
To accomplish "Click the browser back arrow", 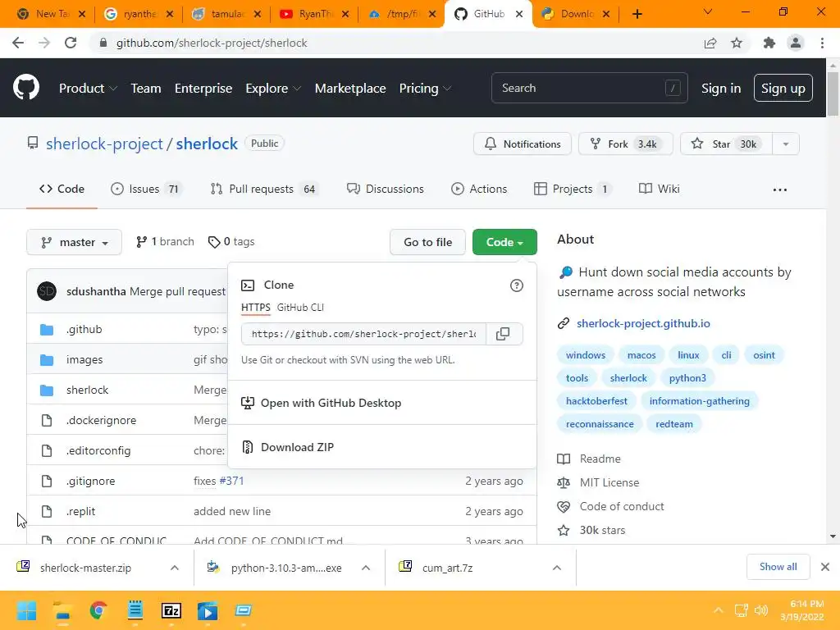I will pyautogui.click(x=18, y=43).
